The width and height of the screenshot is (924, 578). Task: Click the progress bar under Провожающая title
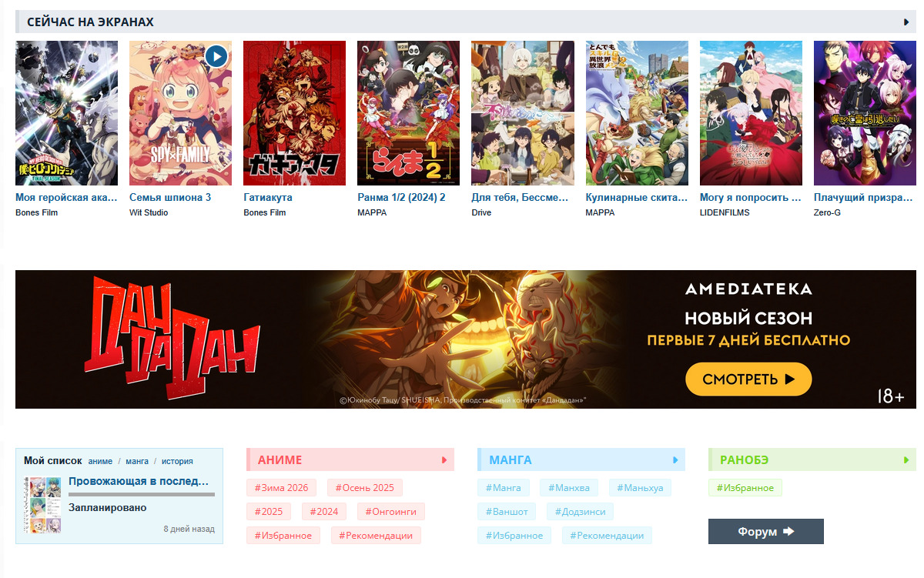click(x=142, y=494)
